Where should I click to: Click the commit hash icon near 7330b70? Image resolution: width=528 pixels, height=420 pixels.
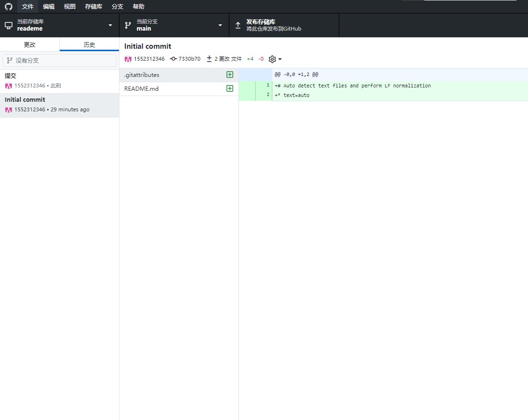173,59
